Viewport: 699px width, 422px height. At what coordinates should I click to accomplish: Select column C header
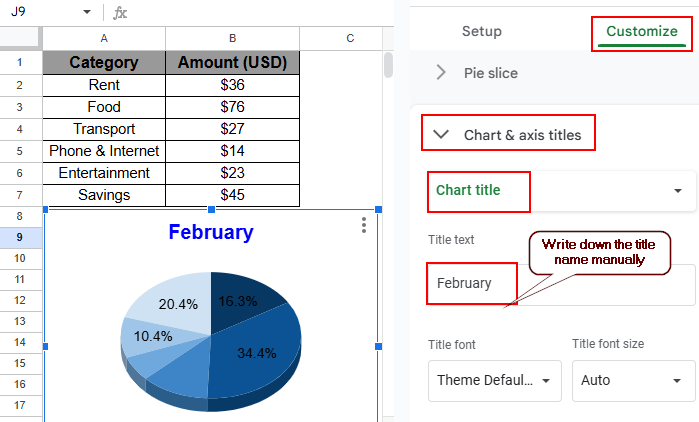tap(350, 38)
